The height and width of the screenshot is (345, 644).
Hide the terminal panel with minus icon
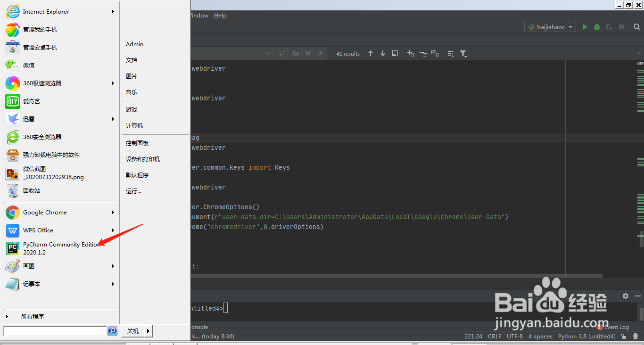pos(638,296)
